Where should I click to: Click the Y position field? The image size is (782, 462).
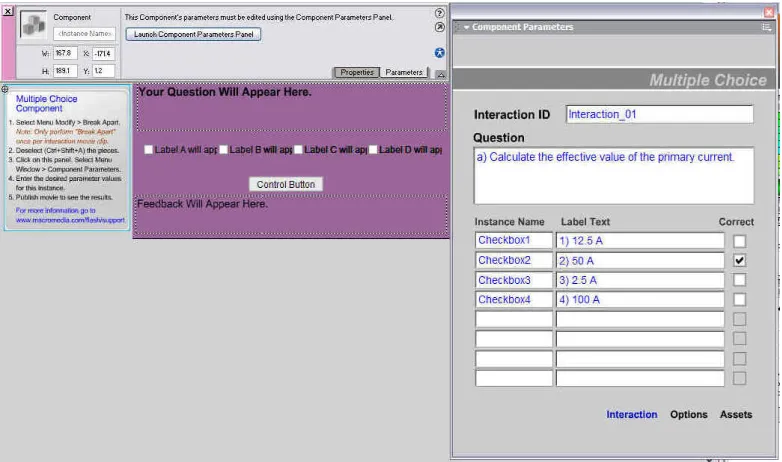tap(104, 71)
